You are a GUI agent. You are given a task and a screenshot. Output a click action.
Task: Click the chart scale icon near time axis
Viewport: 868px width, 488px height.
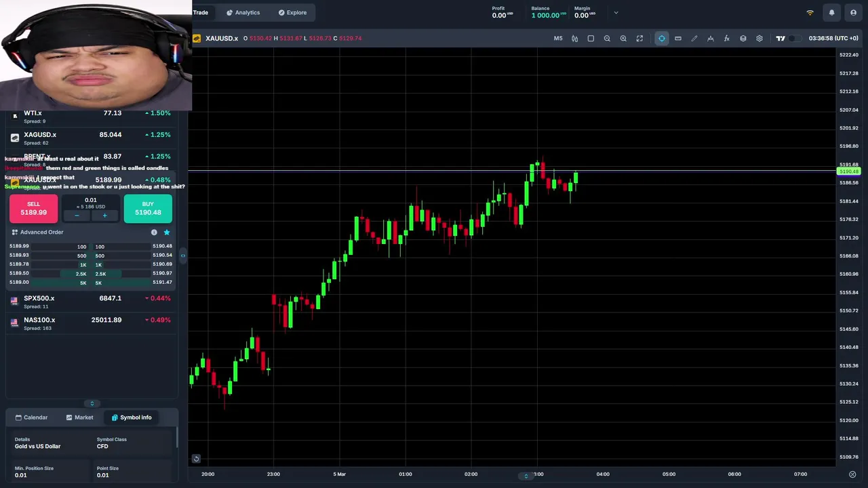[852, 474]
